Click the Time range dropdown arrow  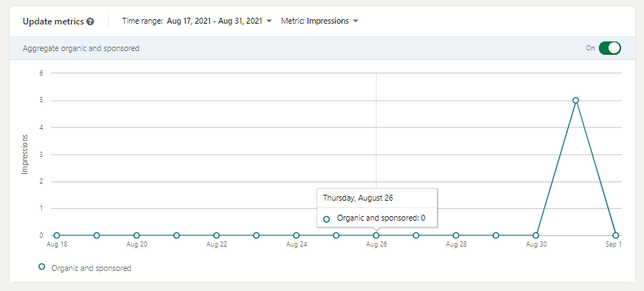(269, 21)
